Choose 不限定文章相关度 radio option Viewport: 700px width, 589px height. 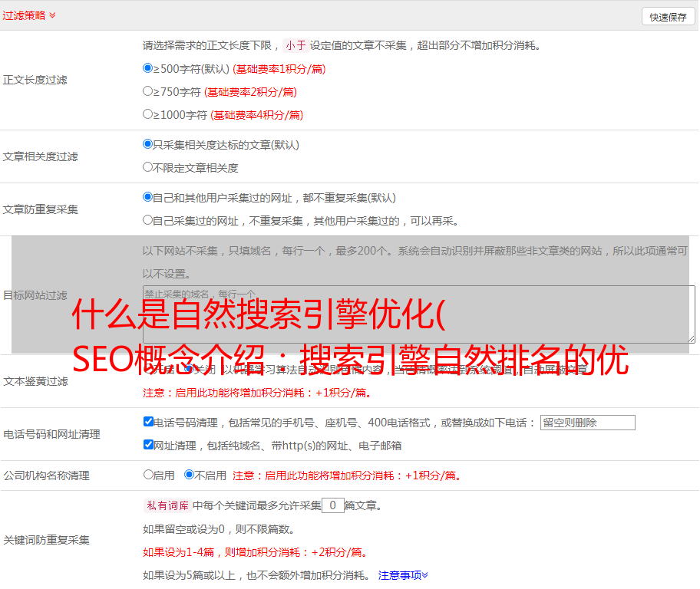pyautogui.click(x=148, y=167)
